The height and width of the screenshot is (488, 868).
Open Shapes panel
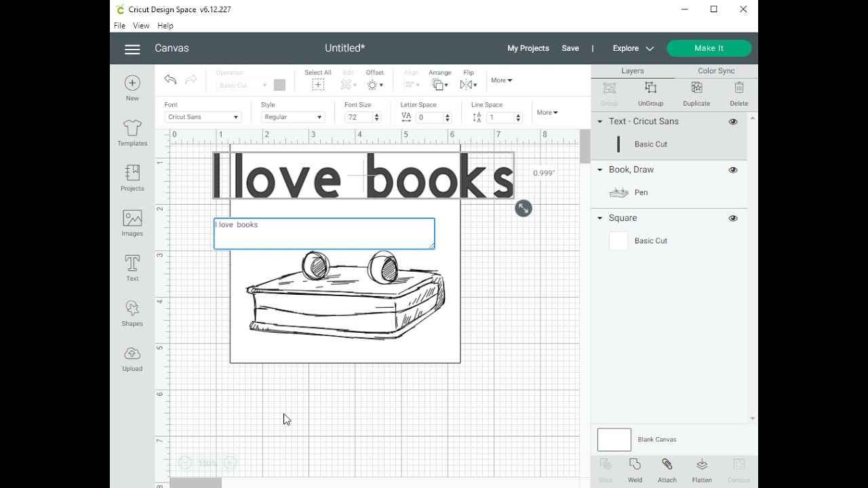[x=132, y=313]
